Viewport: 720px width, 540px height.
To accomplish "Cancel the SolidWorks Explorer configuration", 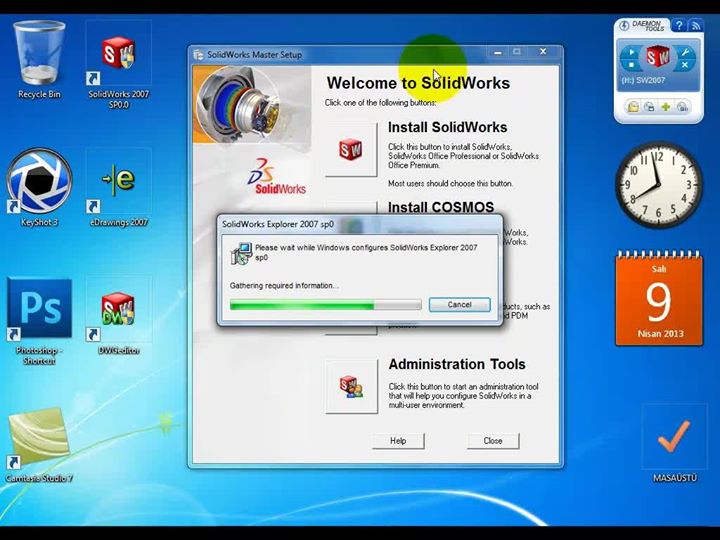I will click(459, 304).
